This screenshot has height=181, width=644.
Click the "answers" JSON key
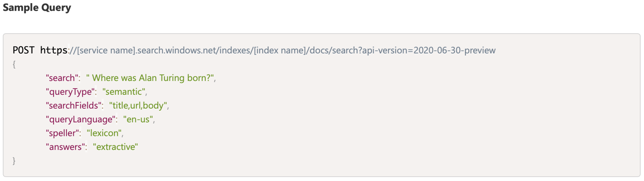pyautogui.click(x=65, y=147)
